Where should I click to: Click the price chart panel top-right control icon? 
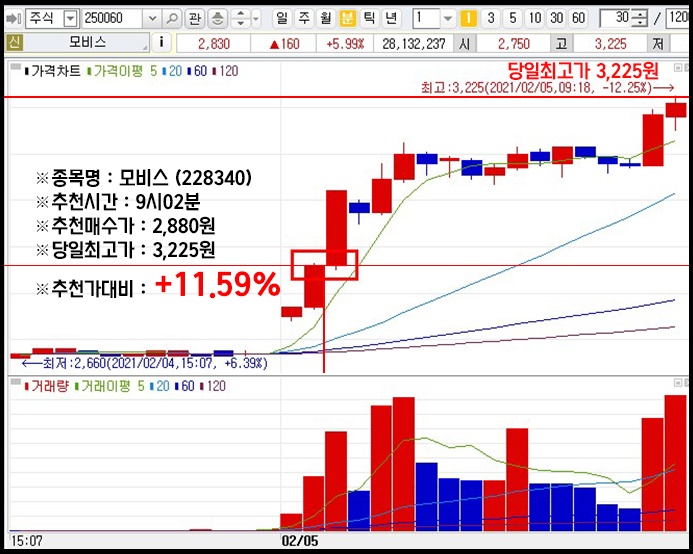click(678, 68)
